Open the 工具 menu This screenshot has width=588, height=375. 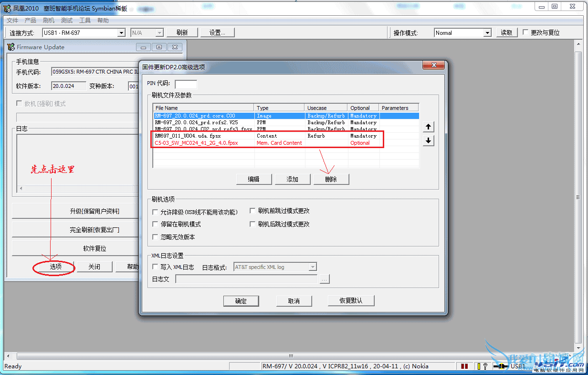click(85, 21)
